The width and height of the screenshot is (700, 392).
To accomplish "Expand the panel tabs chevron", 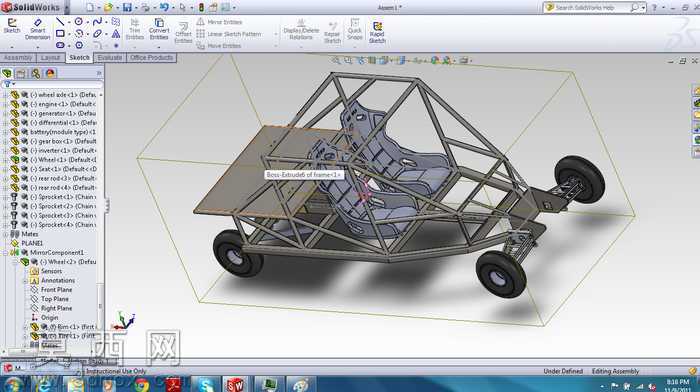I will (x=99, y=73).
